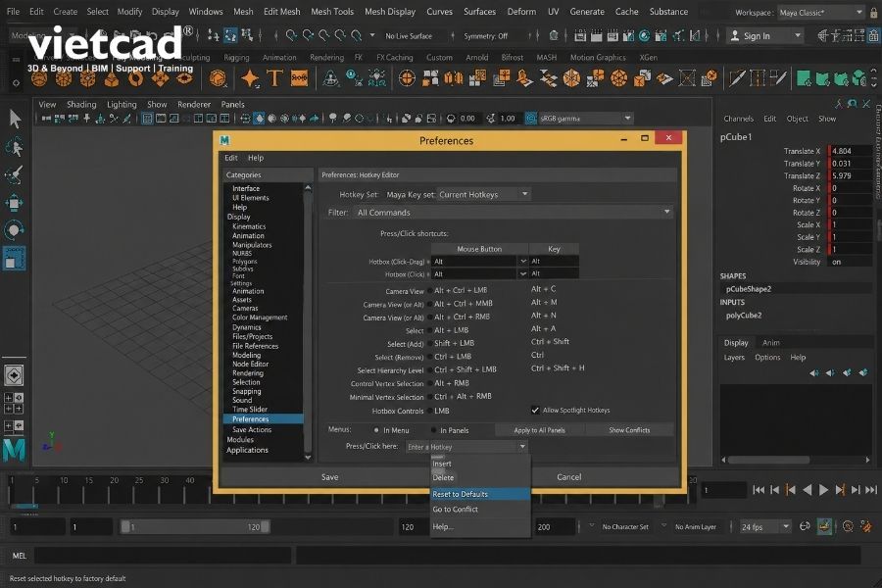Play the animation backwards
Screen dimensions: 882x588
[808, 490]
